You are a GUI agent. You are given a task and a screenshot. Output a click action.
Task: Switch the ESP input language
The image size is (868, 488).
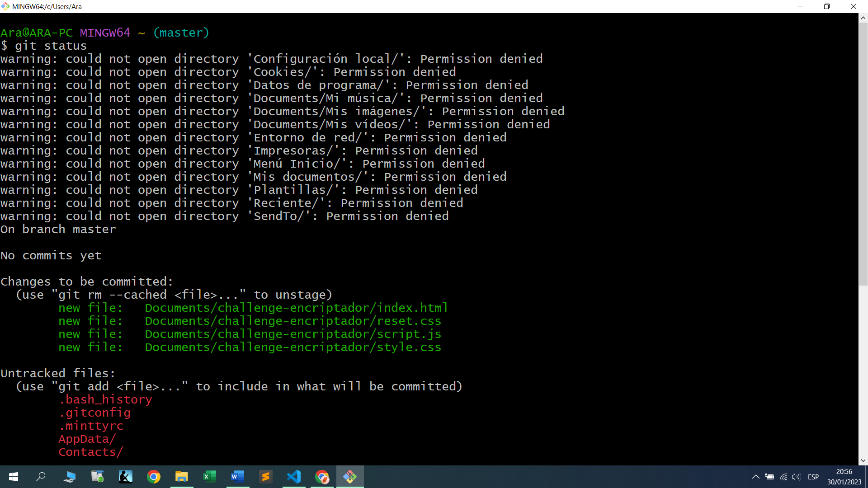pos(813,477)
